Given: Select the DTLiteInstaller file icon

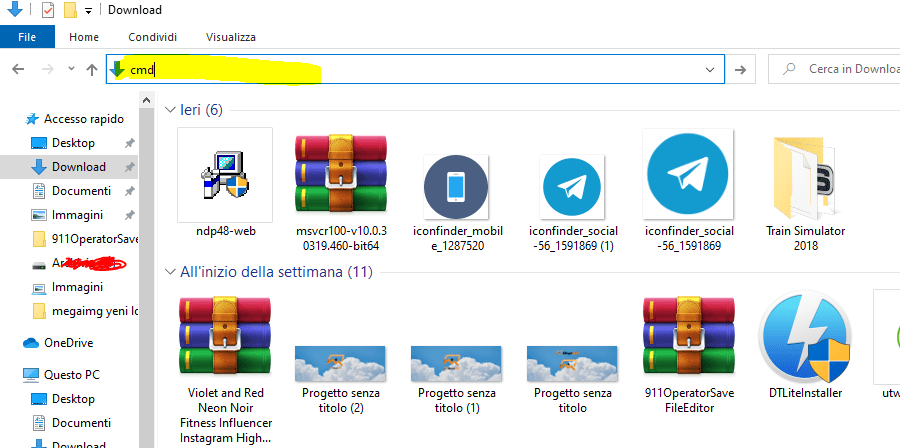Looking at the screenshot, I should 804,338.
